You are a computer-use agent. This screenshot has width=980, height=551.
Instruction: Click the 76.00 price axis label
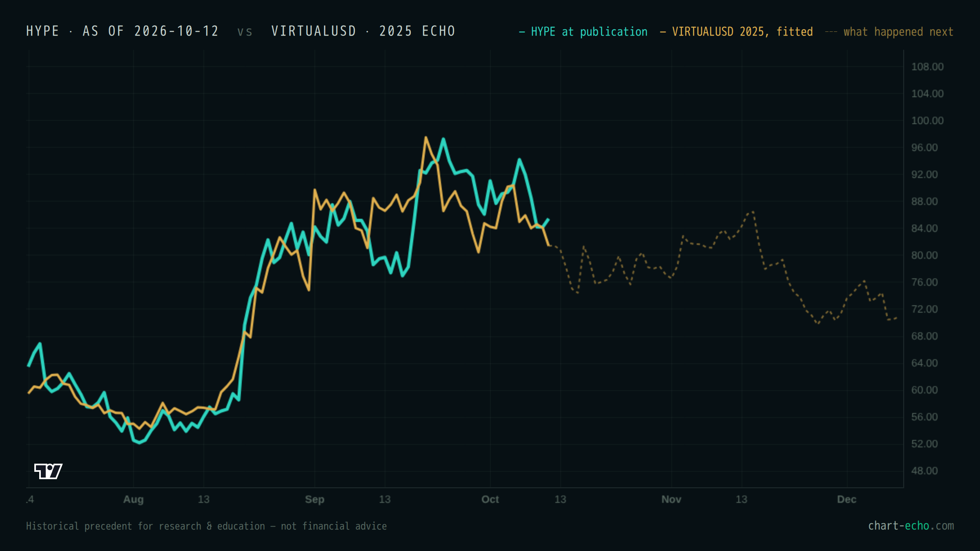coord(924,282)
